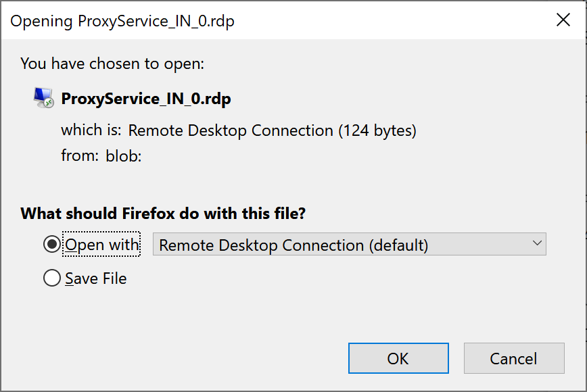Viewport: 587px width, 392px height.
Task: Open the Remote Desktop Connection (default) dropdown
Action: click(x=349, y=244)
